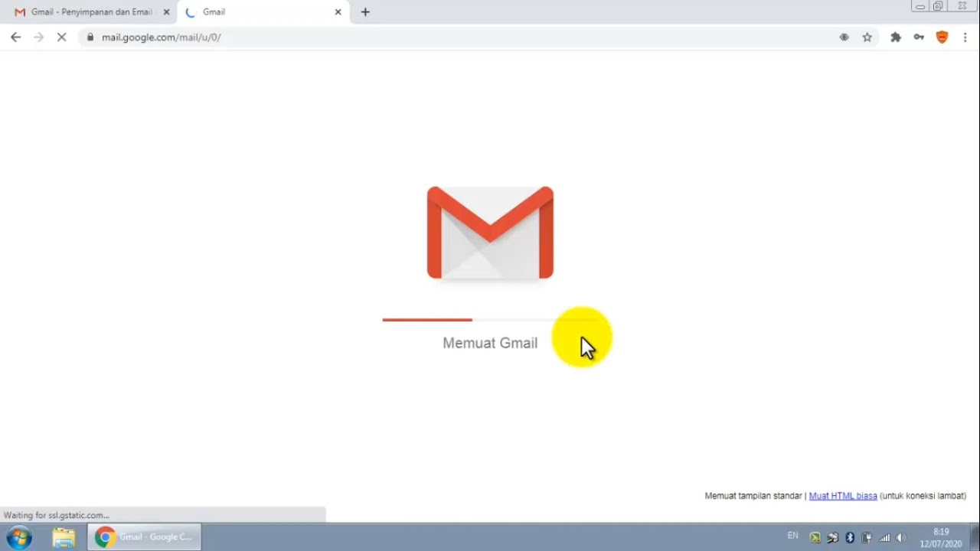Click the Memuat tampilan standar text
The height and width of the screenshot is (551, 980).
tap(753, 496)
